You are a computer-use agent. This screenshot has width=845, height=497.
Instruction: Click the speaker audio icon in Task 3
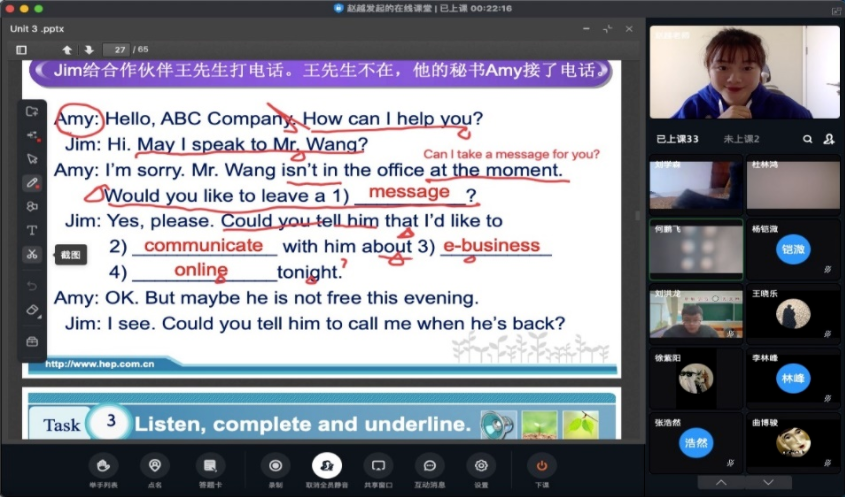click(497, 425)
